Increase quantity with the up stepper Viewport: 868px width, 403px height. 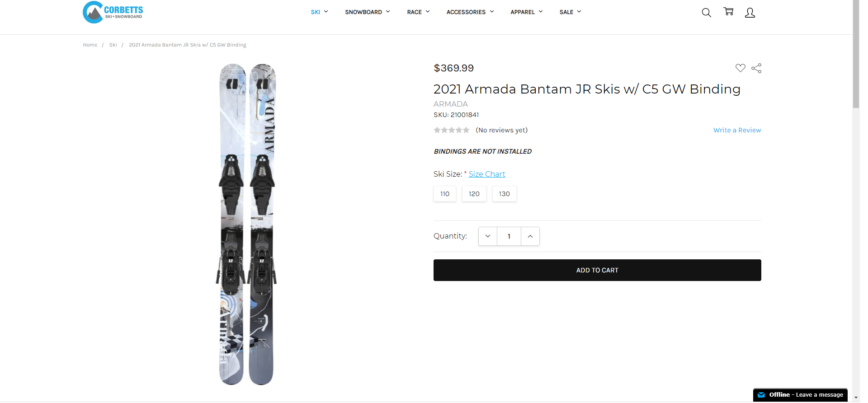tap(530, 236)
